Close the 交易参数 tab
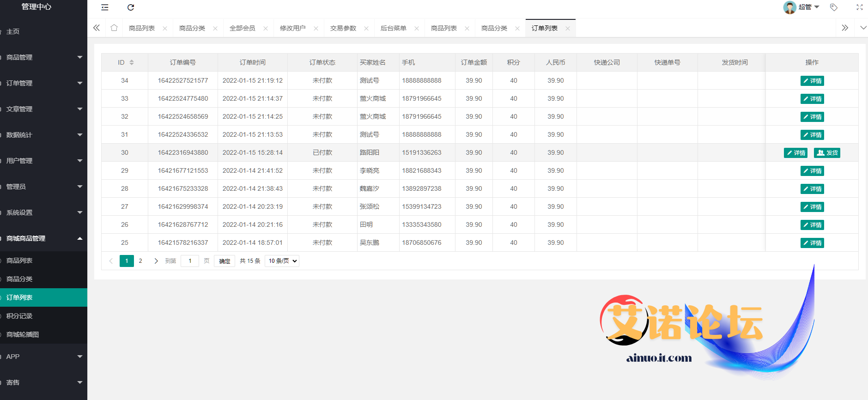This screenshot has height=400, width=868. [366, 29]
